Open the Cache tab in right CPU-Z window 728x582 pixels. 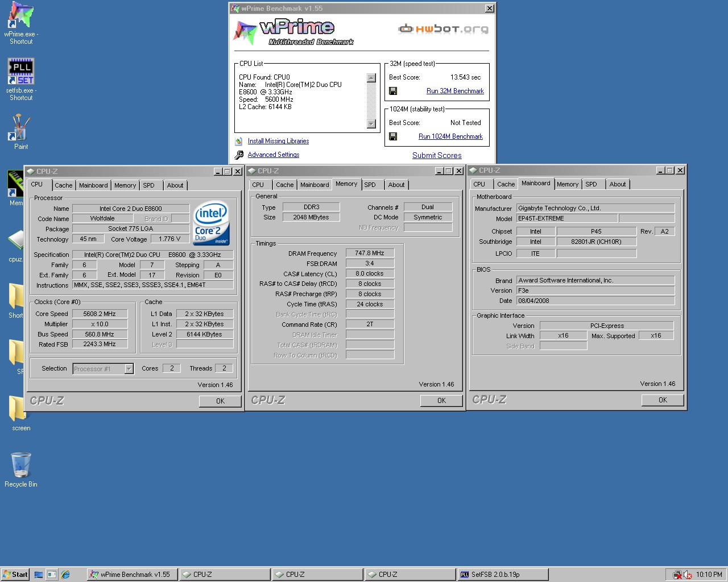click(506, 184)
